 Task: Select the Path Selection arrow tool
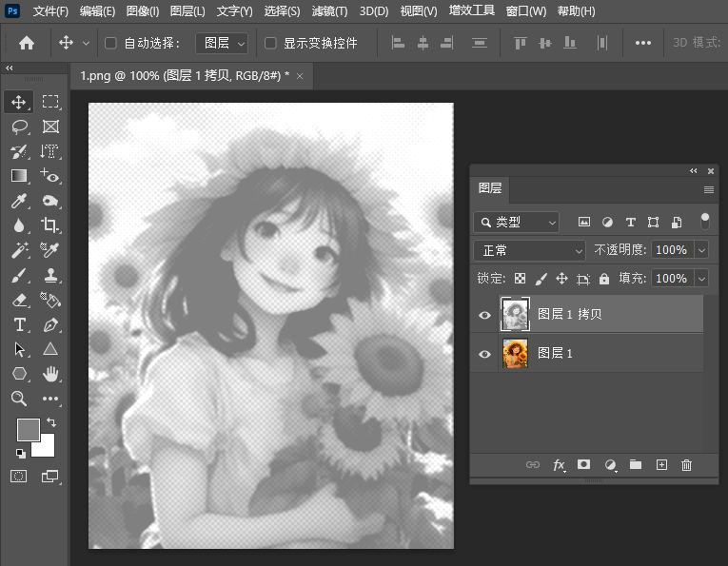point(19,349)
